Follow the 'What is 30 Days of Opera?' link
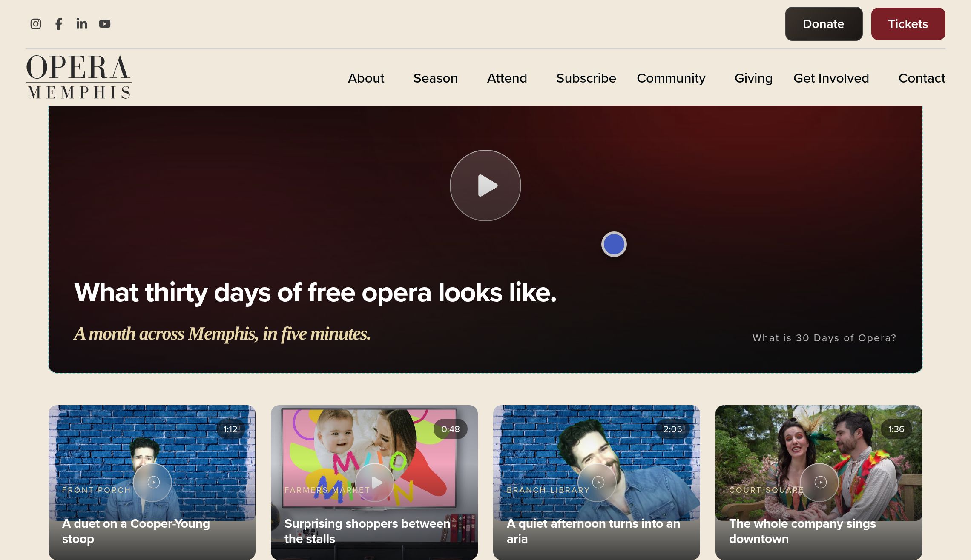This screenshot has height=560, width=971. pos(824,338)
